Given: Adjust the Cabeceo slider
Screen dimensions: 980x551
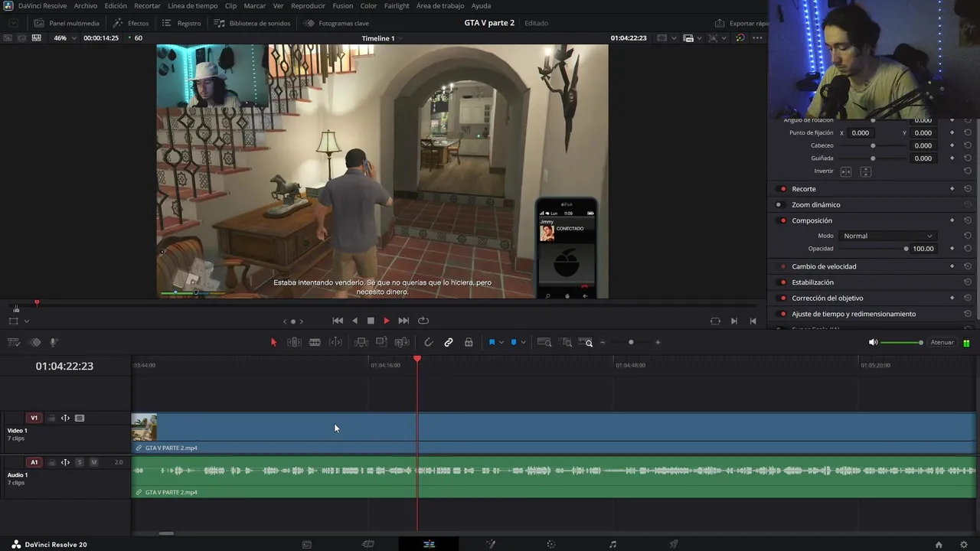Looking at the screenshot, I should pyautogui.click(x=873, y=145).
